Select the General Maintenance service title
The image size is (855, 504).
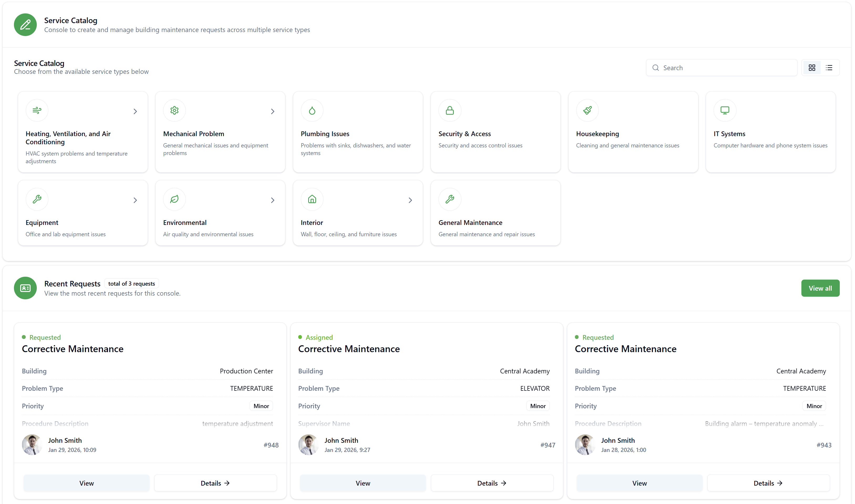[x=470, y=223]
